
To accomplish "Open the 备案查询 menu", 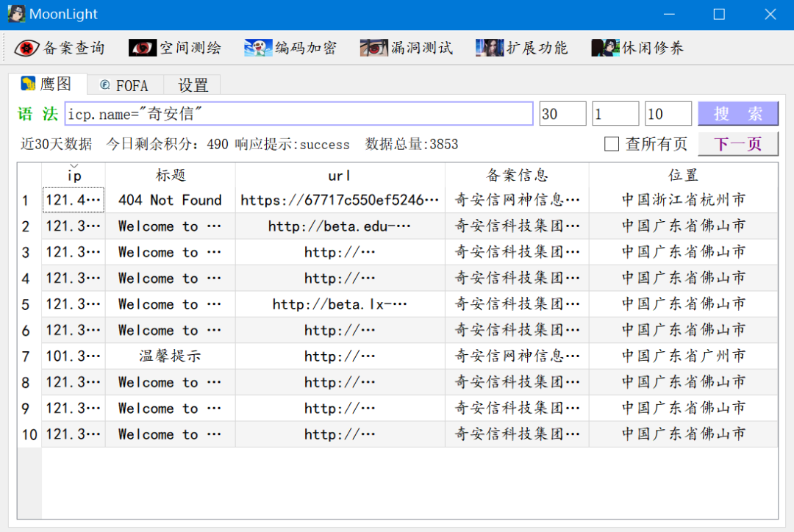I will pyautogui.click(x=60, y=48).
